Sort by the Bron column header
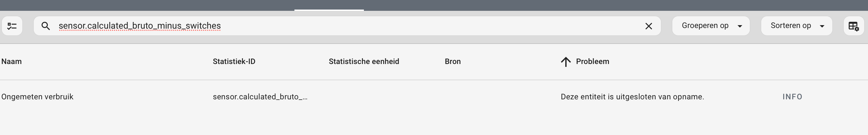This screenshot has width=868, height=135. point(452,61)
